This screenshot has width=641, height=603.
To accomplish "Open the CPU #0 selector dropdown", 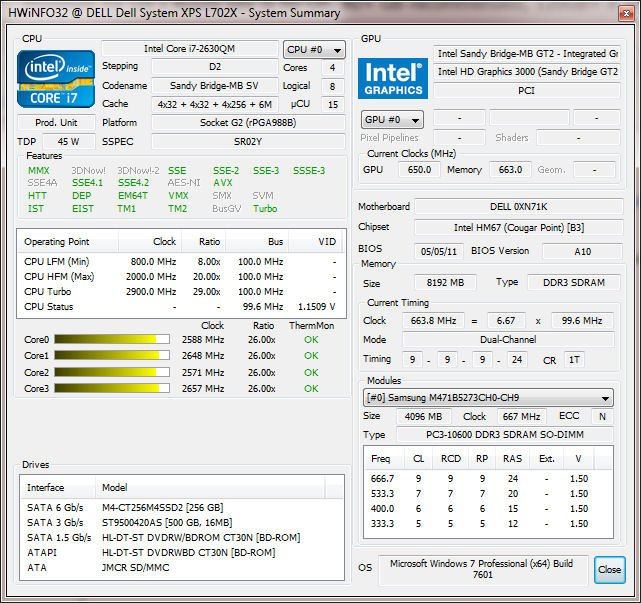I will coord(314,50).
